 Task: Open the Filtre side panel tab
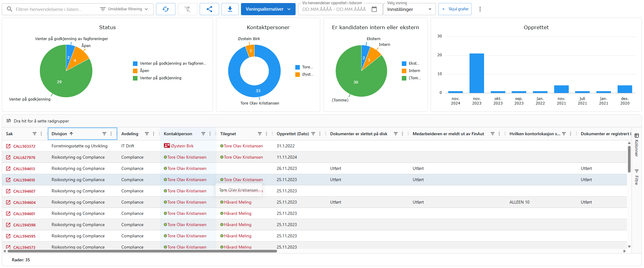point(636,177)
